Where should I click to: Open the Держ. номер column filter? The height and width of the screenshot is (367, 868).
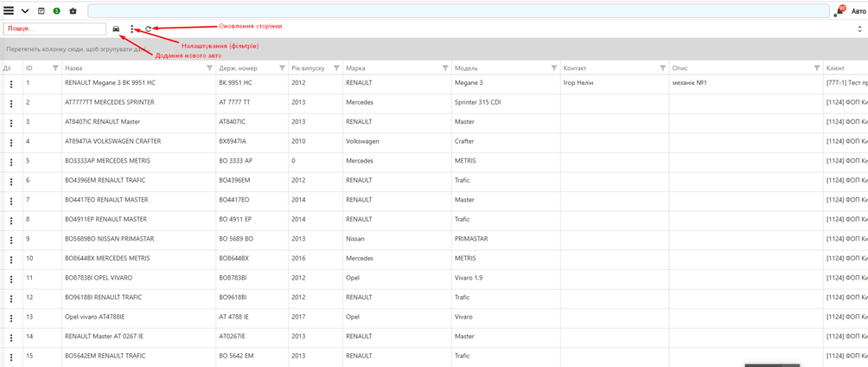click(x=281, y=68)
